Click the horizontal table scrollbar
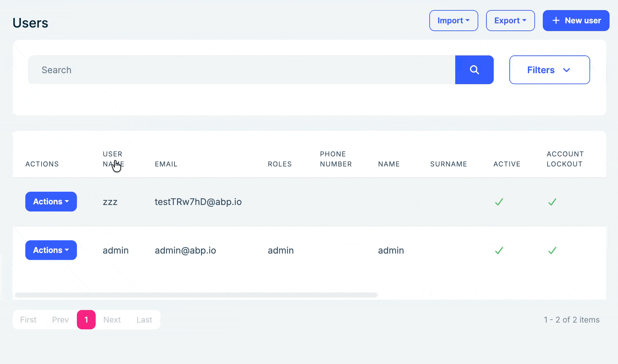Screen dimensions: 618x364 click(196, 295)
